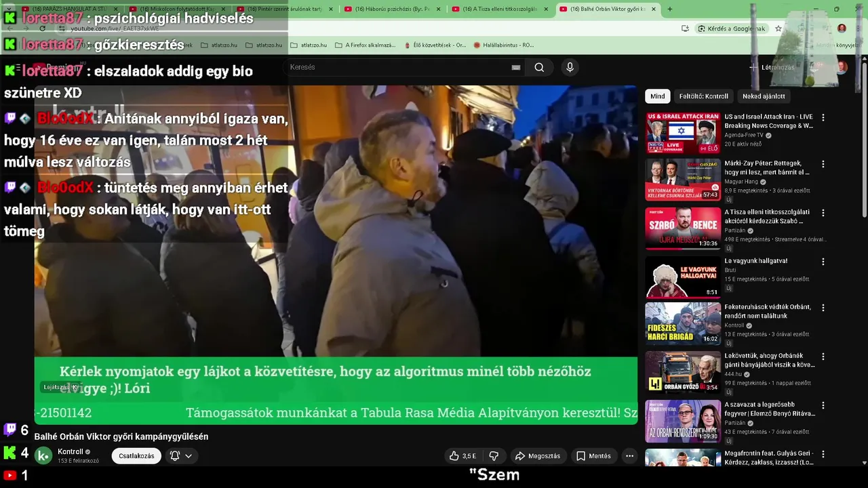Open the notification bell dropdown for Kontroll

[x=181, y=456]
